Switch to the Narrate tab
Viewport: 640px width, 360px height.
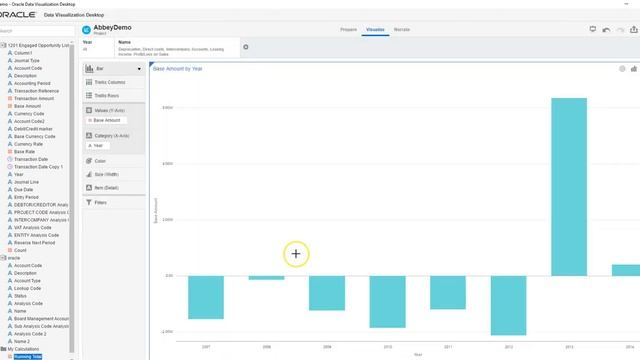[402, 30]
